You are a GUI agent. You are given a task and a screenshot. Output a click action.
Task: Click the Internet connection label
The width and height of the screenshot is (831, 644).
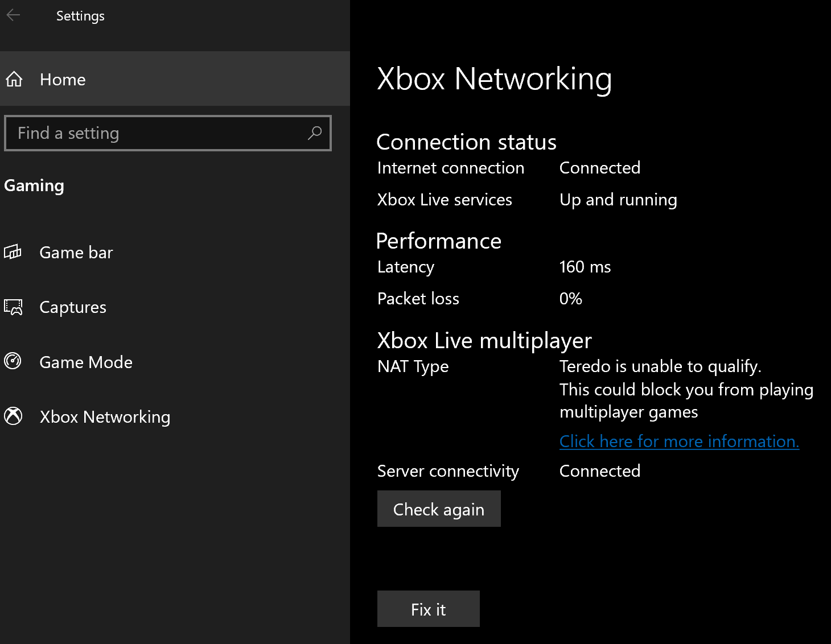click(x=451, y=168)
